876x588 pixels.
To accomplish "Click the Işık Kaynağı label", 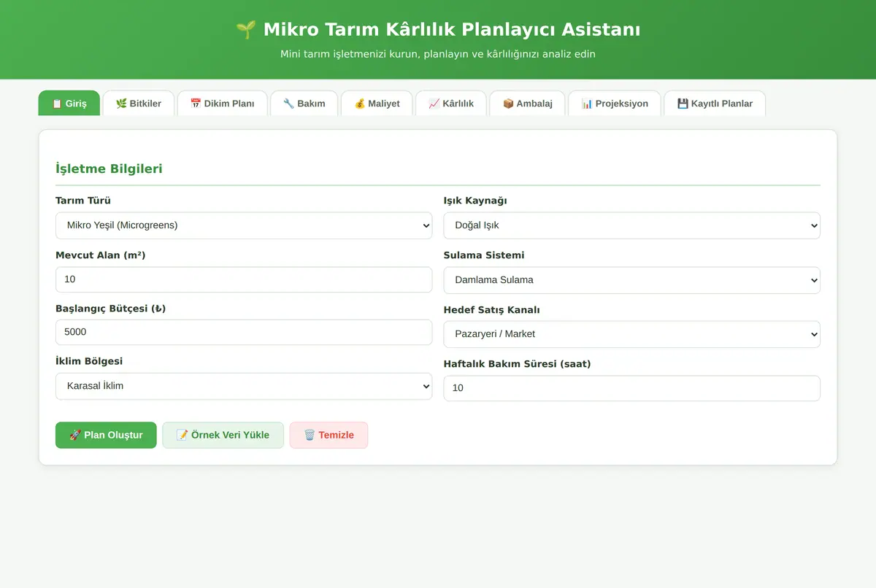I will tap(475, 201).
